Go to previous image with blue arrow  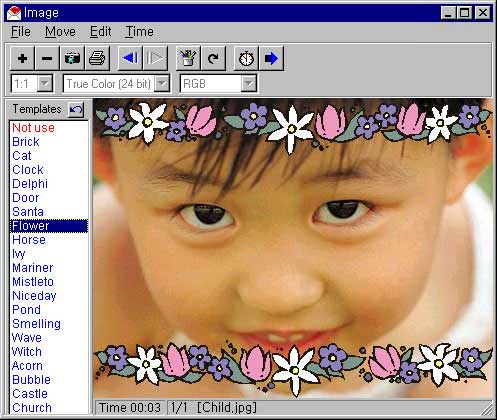[x=130, y=58]
